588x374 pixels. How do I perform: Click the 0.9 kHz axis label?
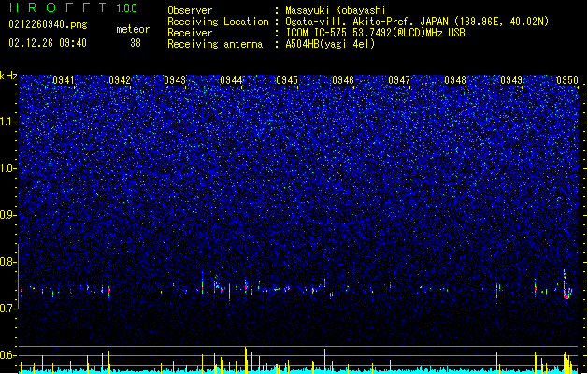[8, 215]
